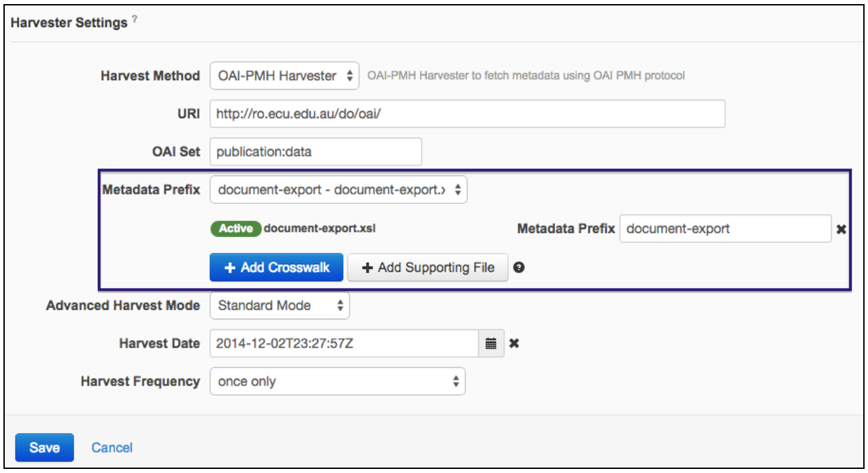Focus the OAI Set input field

316,152
